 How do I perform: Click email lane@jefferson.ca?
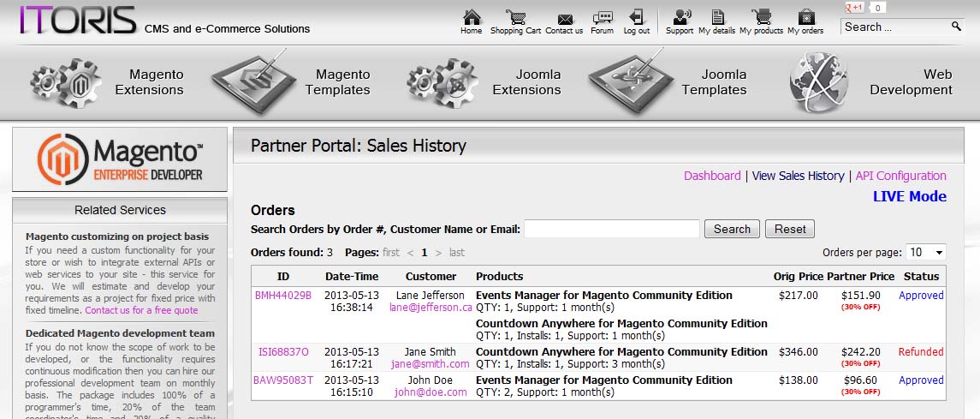tap(431, 308)
